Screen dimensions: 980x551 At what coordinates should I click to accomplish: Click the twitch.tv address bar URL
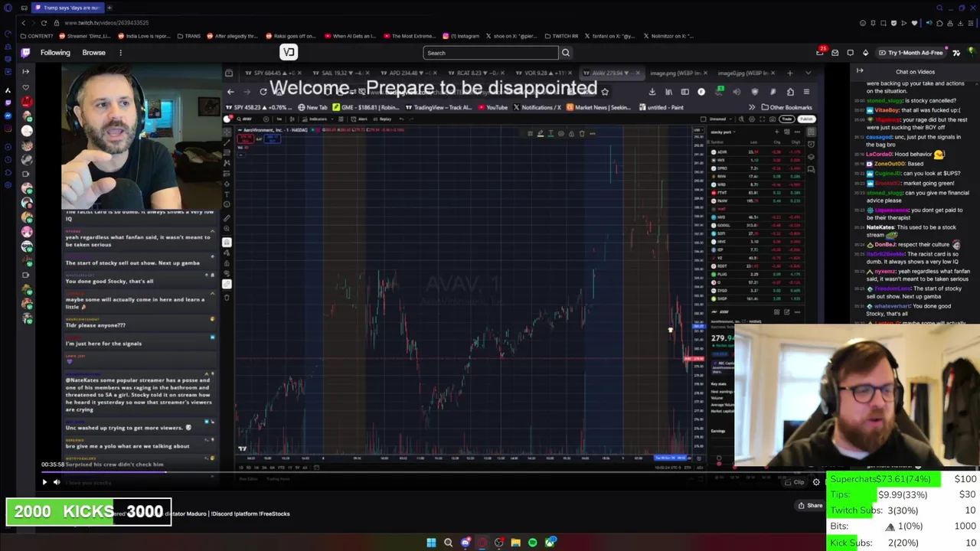click(x=107, y=23)
